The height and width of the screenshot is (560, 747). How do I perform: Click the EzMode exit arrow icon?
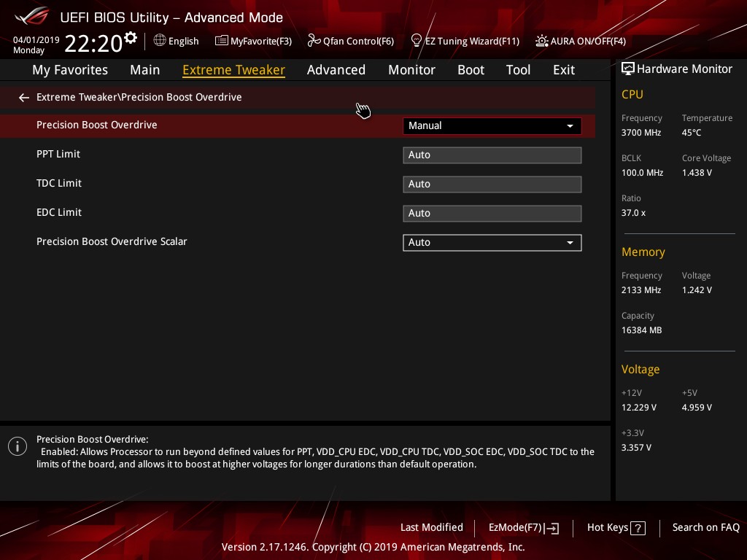[x=551, y=528]
